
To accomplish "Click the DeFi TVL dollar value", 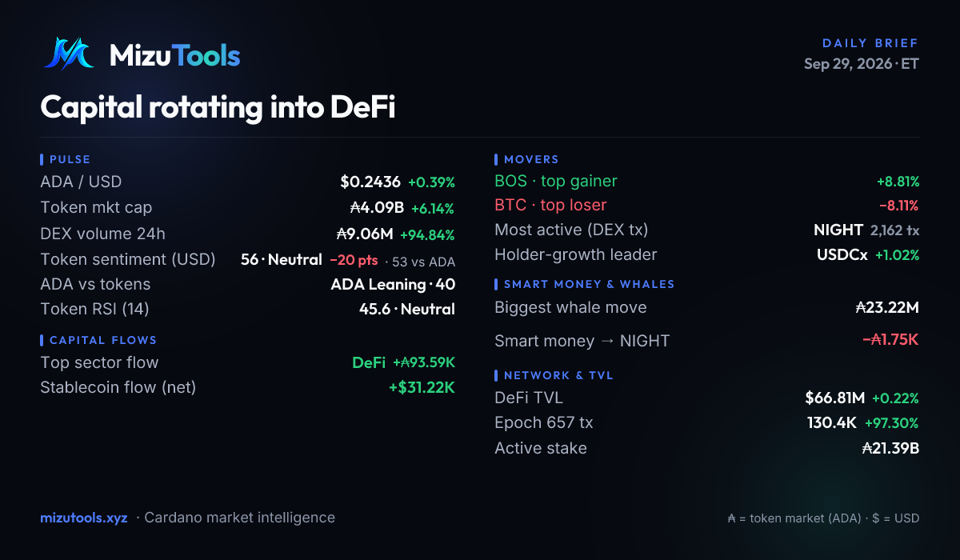I will (834, 398).
